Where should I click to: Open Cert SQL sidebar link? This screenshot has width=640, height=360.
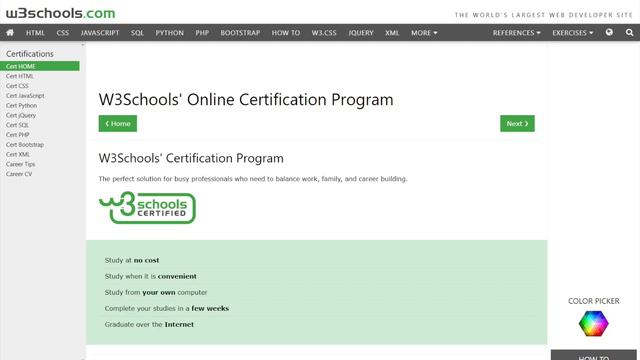coord(17,125)
